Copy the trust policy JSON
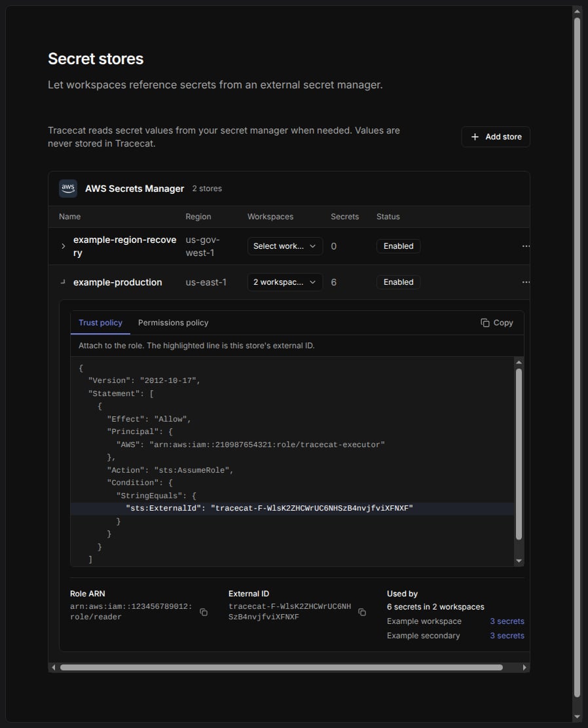Viewport: 588px width, 728px height. pyautogui.click(x=496, y=323)
